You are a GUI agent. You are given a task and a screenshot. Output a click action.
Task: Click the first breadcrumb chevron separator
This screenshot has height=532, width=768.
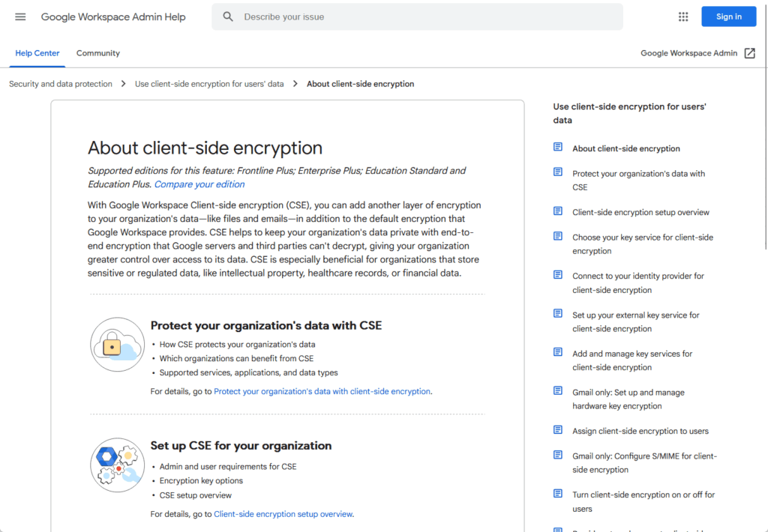(124, 84)
